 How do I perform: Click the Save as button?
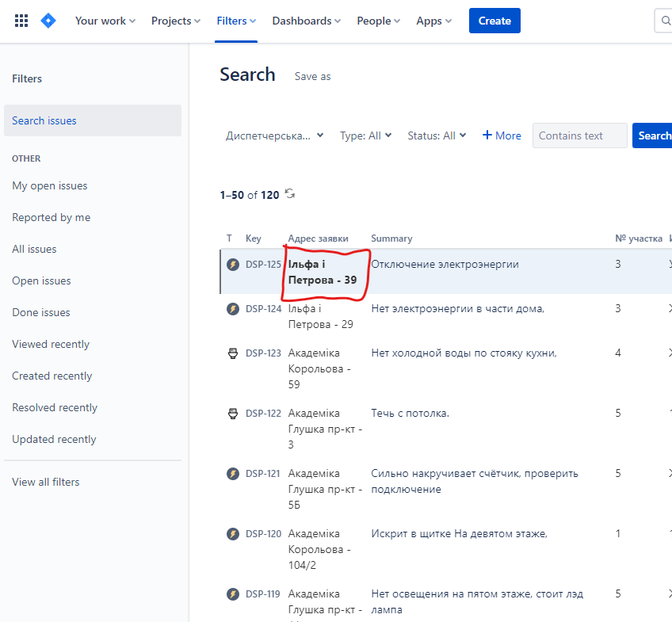click(312, 76)
